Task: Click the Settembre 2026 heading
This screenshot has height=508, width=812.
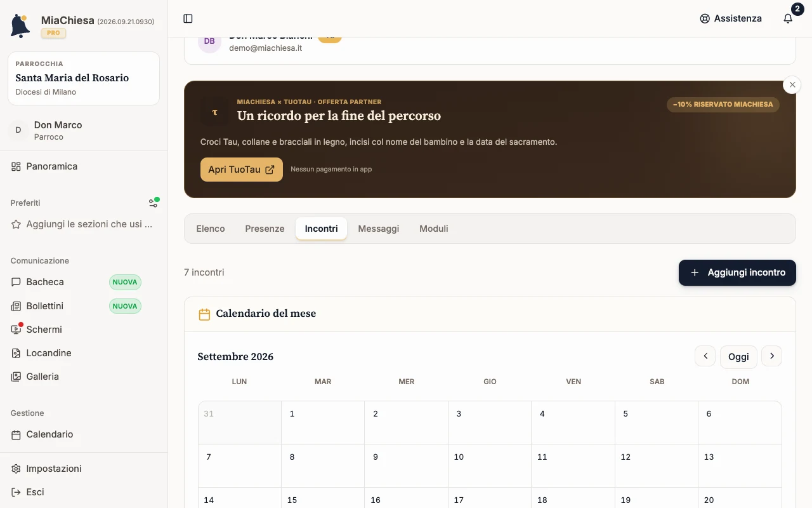Action: (235, 357)
